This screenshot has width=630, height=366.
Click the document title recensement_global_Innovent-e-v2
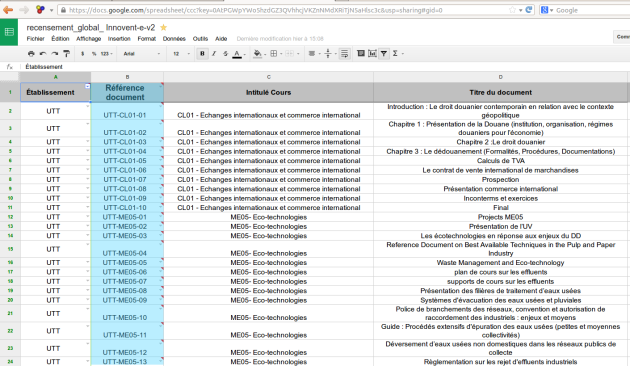tap(90, 27)
